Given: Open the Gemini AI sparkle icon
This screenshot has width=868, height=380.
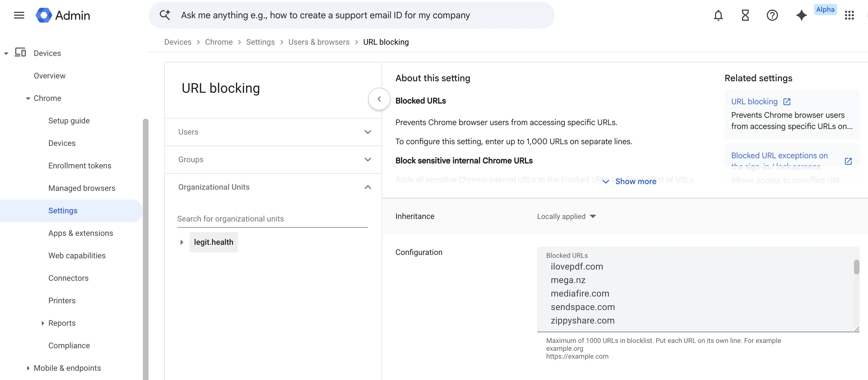Looking at the screenshot, I should click(802, 15).
